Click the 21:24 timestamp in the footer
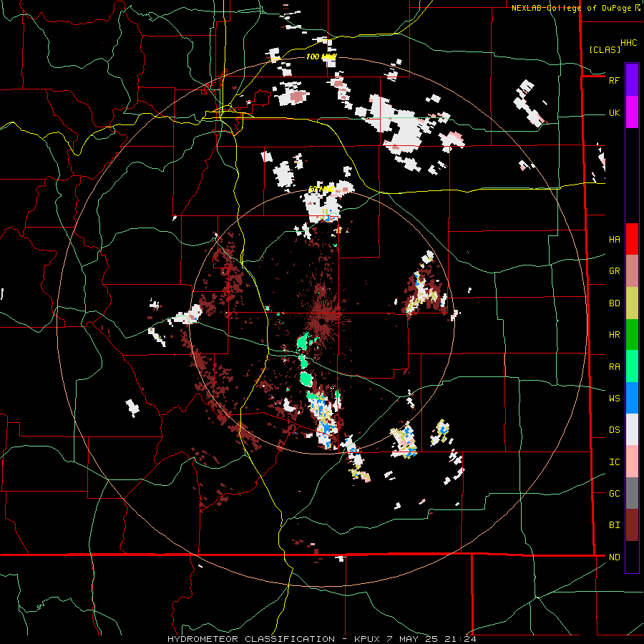This screenshot has height=644, width=644. click(x=462, y=639)
